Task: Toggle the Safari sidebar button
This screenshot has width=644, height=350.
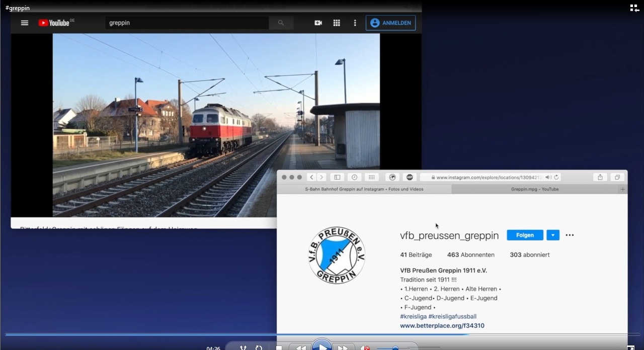Action: (x=337, y=177)
